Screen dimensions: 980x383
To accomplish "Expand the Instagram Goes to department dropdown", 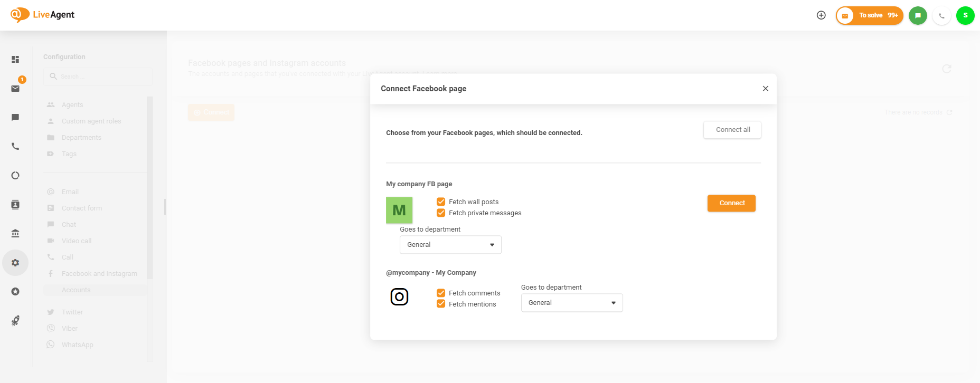I will click(x=572, y=303).
